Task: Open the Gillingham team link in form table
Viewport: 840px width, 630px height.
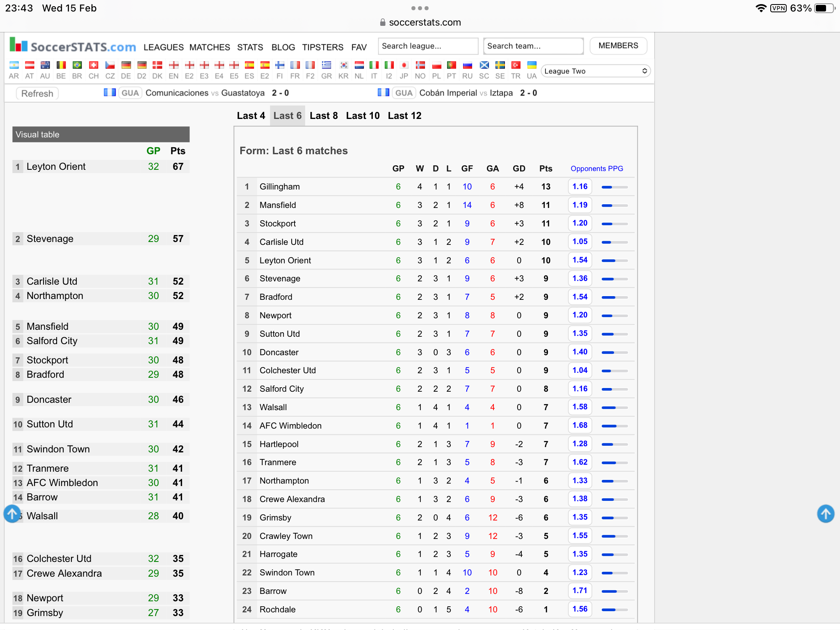Action: pyautogui.click(x=280, y=187)
